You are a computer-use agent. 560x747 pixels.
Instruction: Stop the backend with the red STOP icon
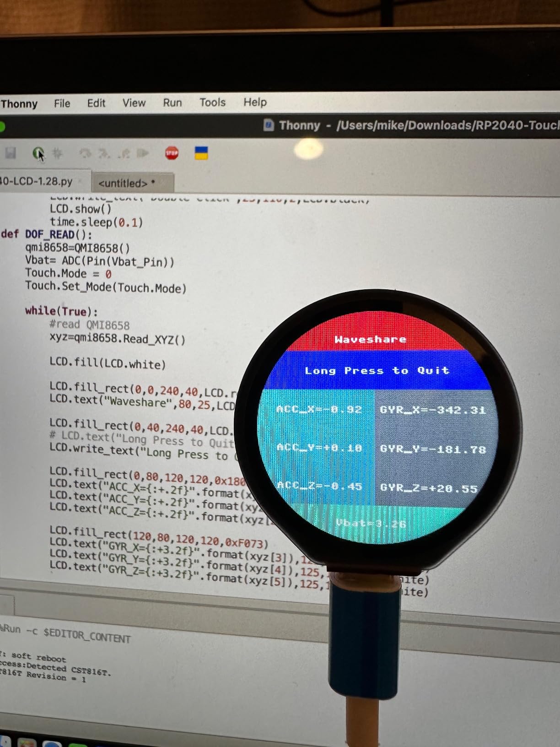pos(172,153)
